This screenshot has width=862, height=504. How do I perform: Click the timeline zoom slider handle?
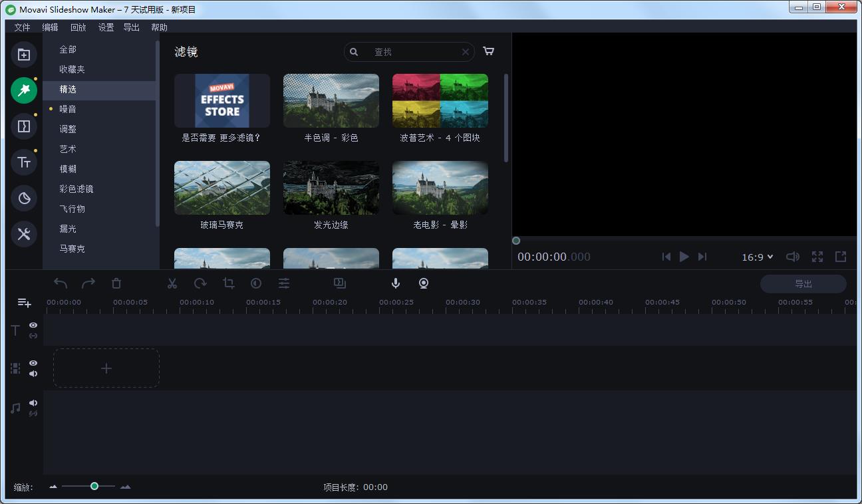coord(94,486)
